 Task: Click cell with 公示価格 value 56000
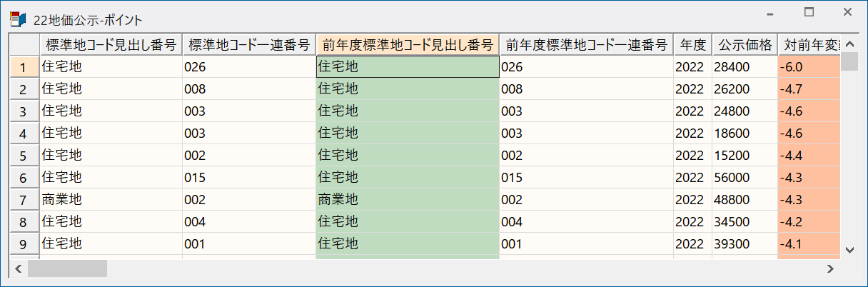click(745, 177)
